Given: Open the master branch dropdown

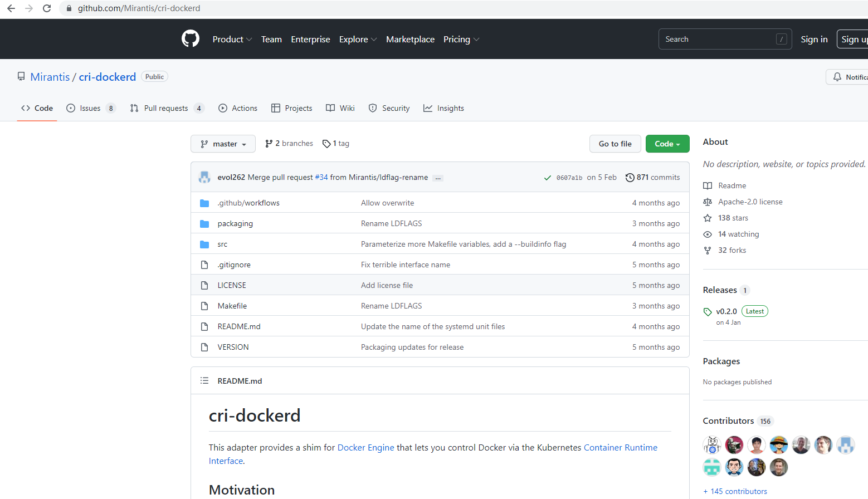Looking at the screenshot, I should 223,144.
